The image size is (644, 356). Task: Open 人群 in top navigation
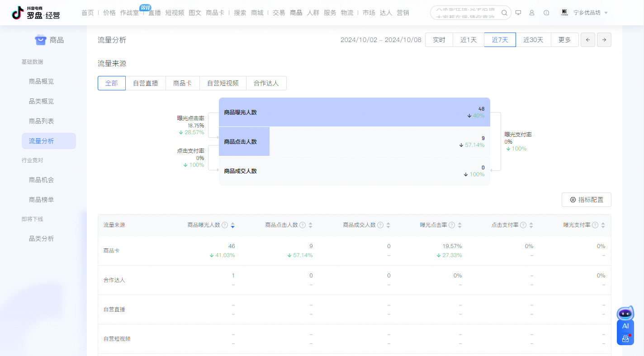(313, 13)
